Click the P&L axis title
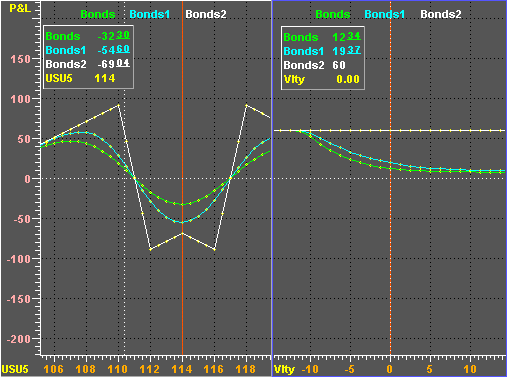This screenshot has height=377, width=507. 20,8
